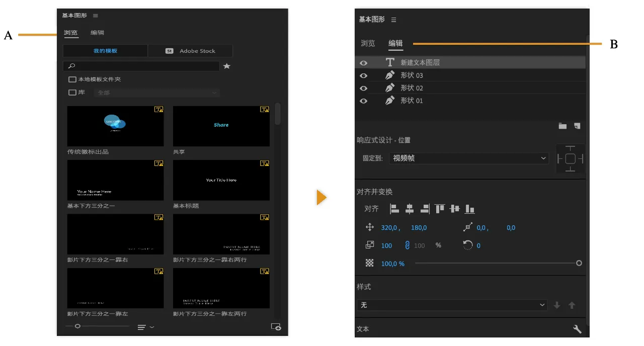Click the install template icon at Browse panel bottom

tap(276, 327)
